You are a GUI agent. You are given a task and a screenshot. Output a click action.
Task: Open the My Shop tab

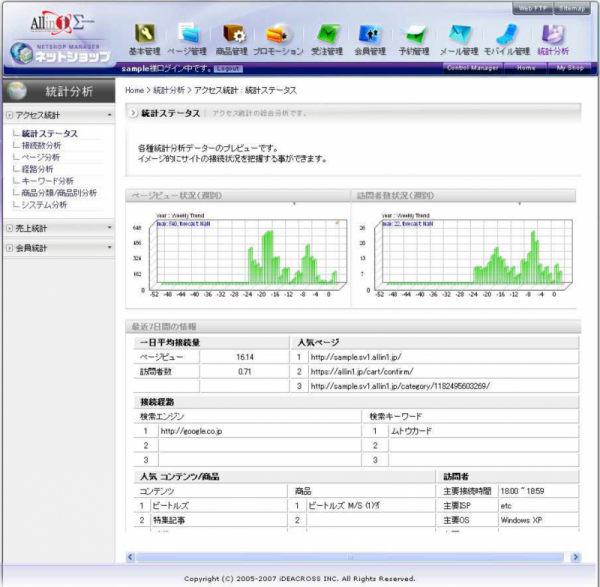pos(570,68)
